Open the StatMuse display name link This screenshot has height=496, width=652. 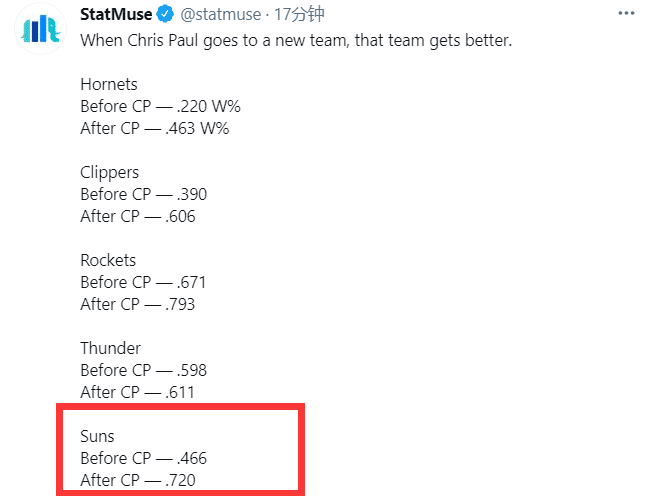click(115, 15)
